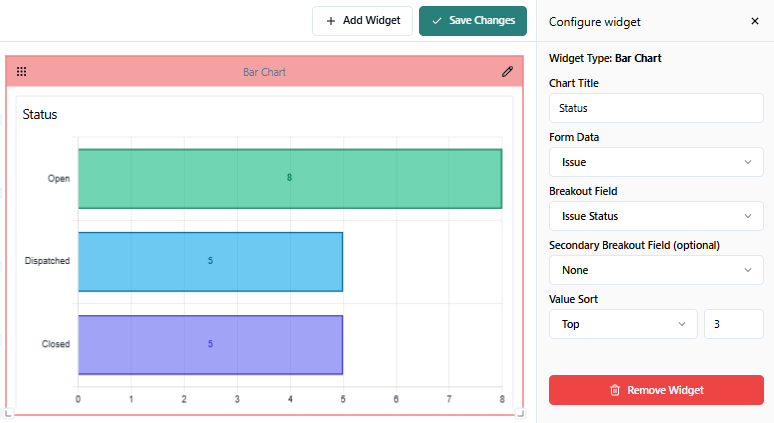Edit the Value Sort count field

click(733, 324)
